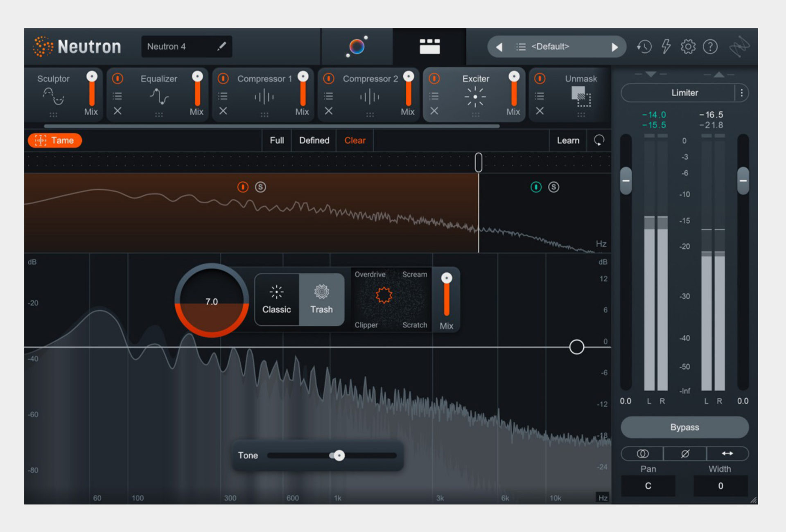786x532 pixels.
Task: Select the Trash exciter mode
Action: click(x=321, y=300)
